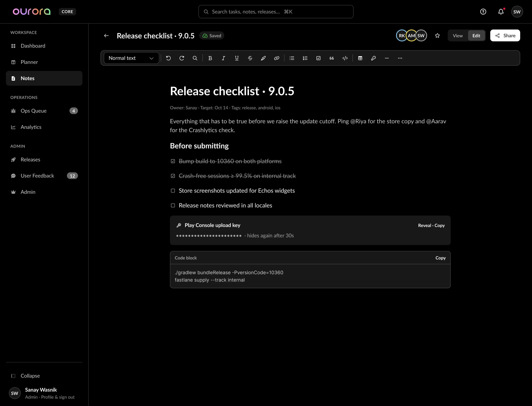Focus the search tasks, notes, releases field
The height and width of the screenshot is (406, 532).
point(276,12)
